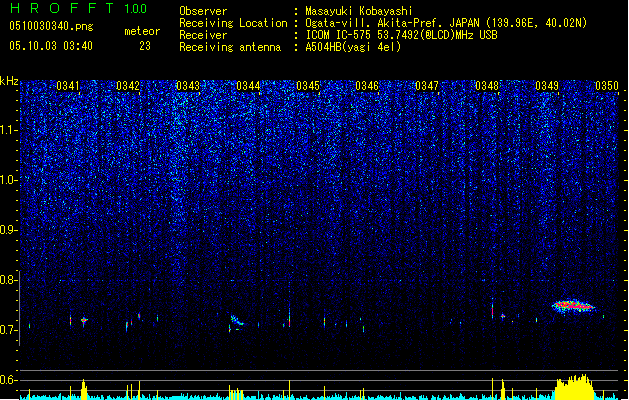
Task: Click the curved meteor echo before 0344
Action: [x=237, y=320]
